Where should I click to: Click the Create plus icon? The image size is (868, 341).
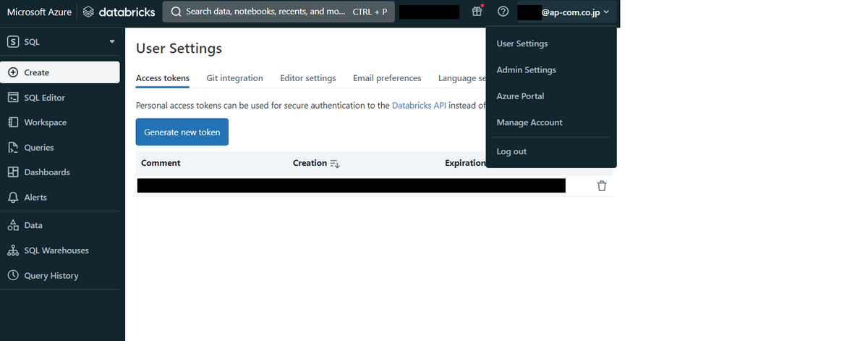click(12, 72)
